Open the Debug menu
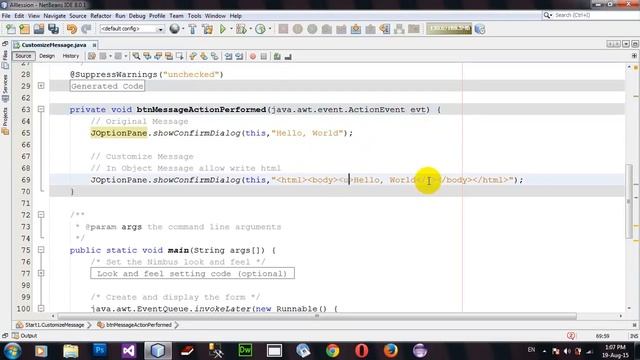 click(x=137, y=16)
